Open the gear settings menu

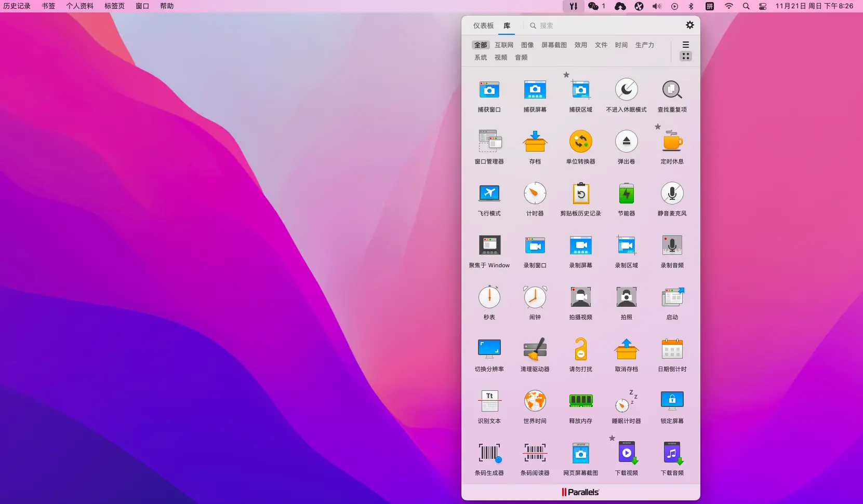(689, 25)
